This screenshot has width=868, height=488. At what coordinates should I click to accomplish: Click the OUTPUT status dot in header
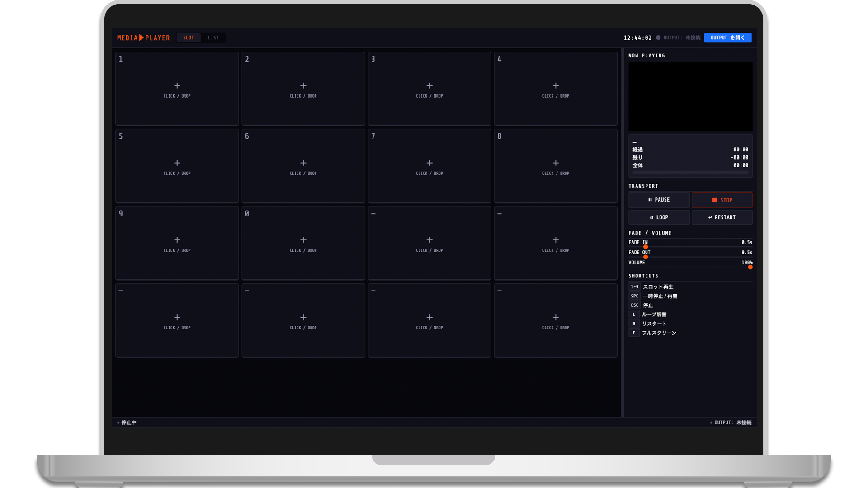tap(658, 38)
